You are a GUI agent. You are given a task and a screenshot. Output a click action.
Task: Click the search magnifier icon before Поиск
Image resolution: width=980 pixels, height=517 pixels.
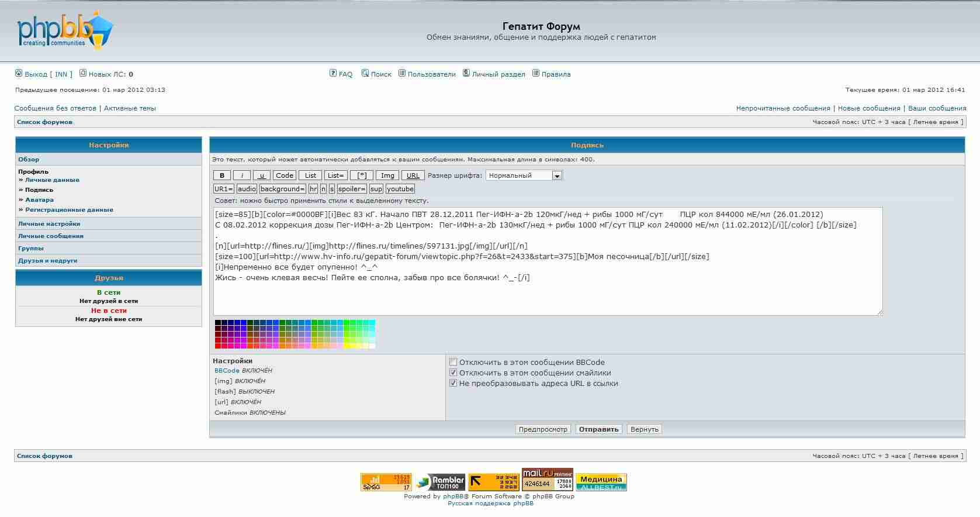tap(365, 74)
